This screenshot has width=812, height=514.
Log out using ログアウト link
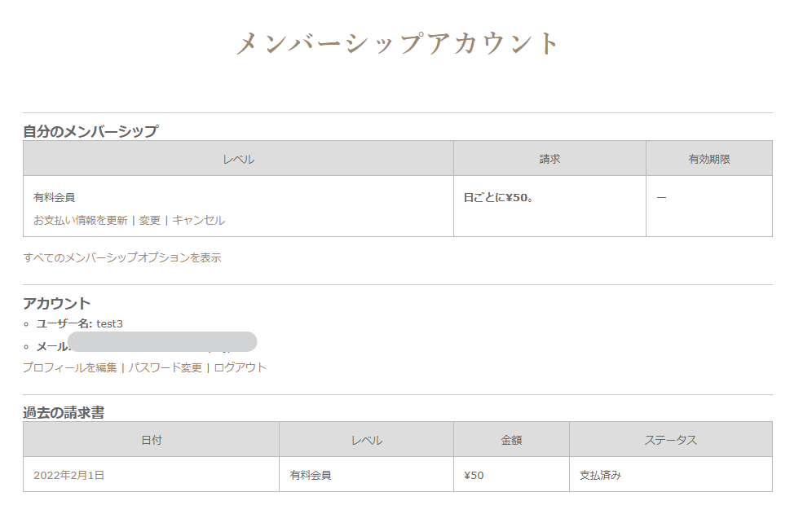240,367
